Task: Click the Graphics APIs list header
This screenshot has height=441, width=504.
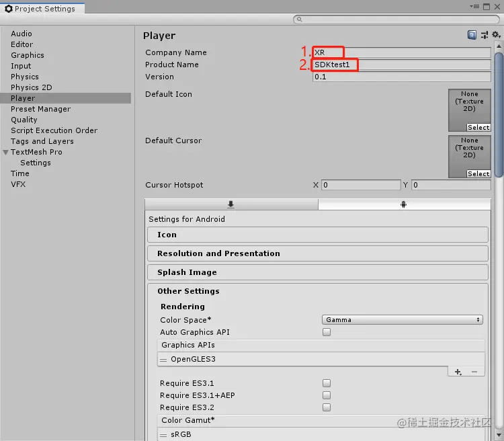Action: (x=321, y=345)
